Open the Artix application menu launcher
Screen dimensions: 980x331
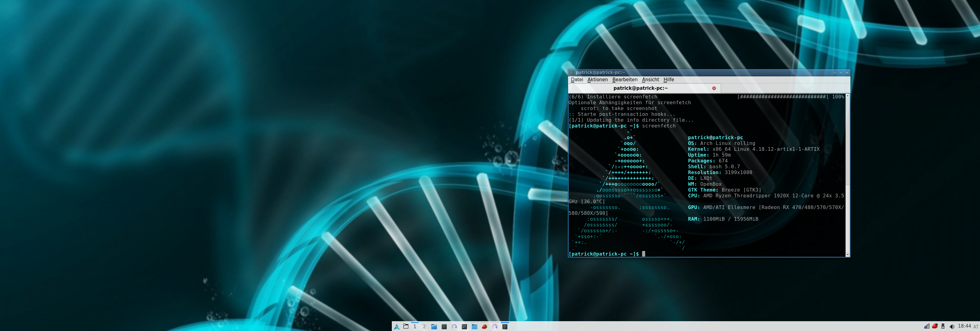point(396,327)
